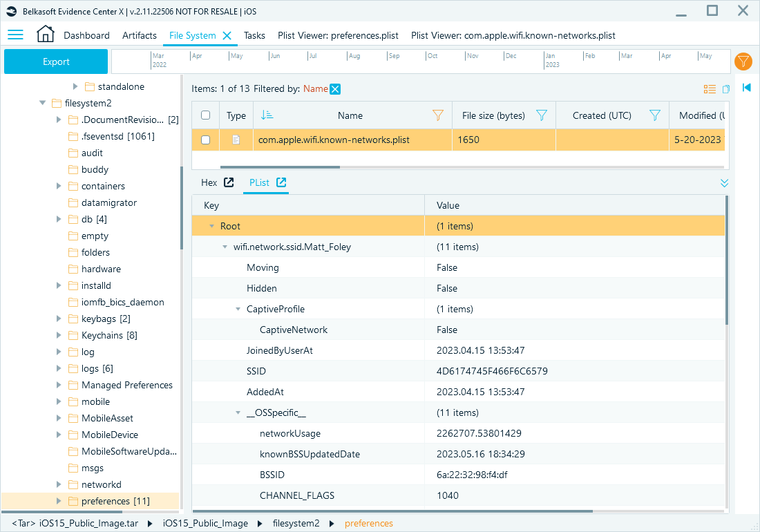The height and width of the screenshot is (532, 760).
Task: Select the Managed Preferences folder
Action: point(127,386)
